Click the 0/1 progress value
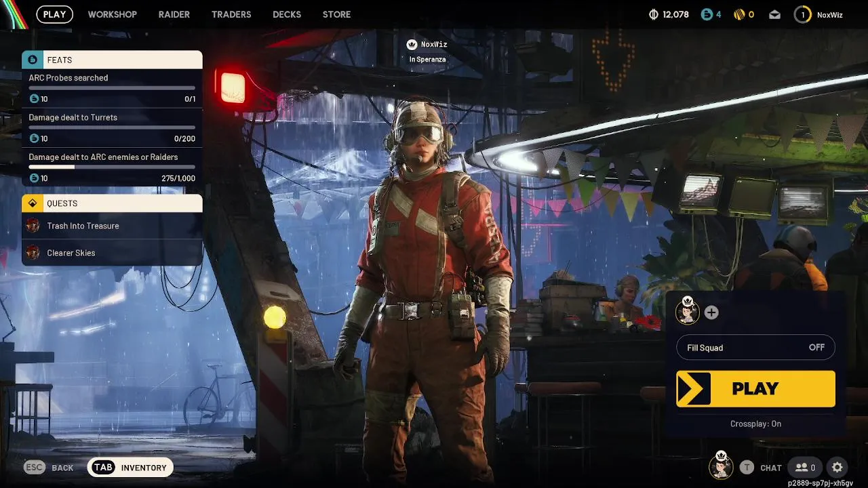The image size is (868, 488). click(190, 100)
